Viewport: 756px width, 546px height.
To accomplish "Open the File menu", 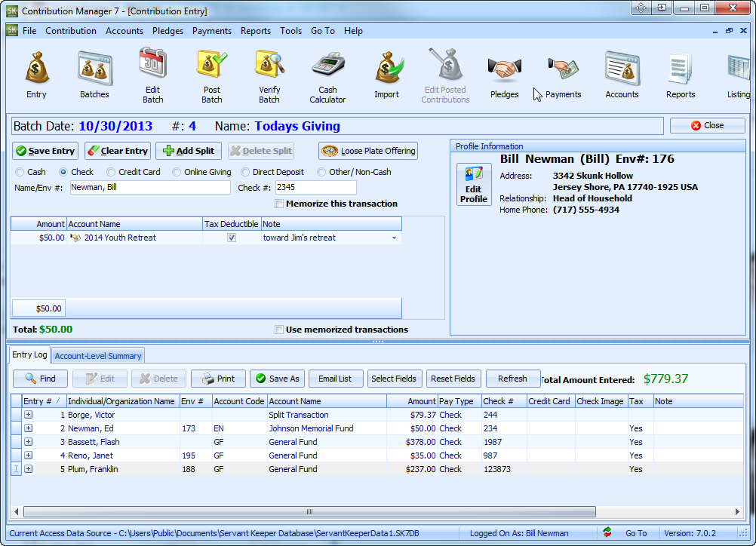I will [29, 31].
